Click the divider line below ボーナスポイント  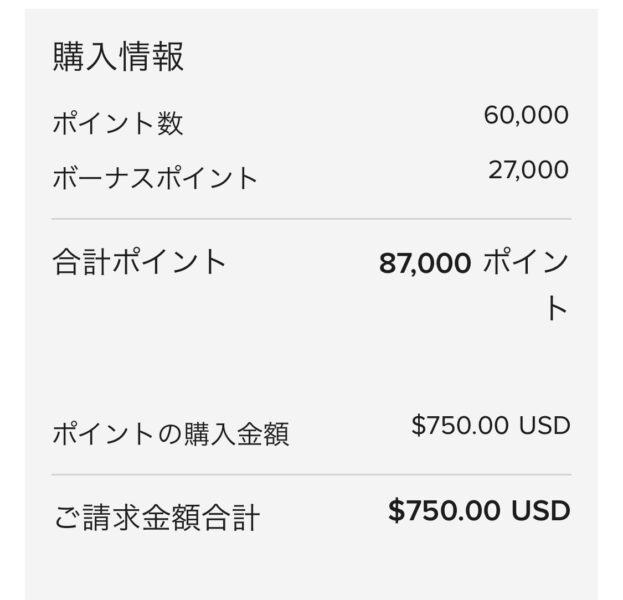click(312, 219)
